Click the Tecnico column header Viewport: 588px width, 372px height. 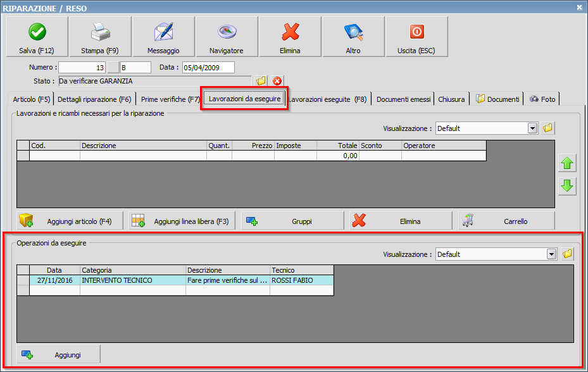(301, 270)
